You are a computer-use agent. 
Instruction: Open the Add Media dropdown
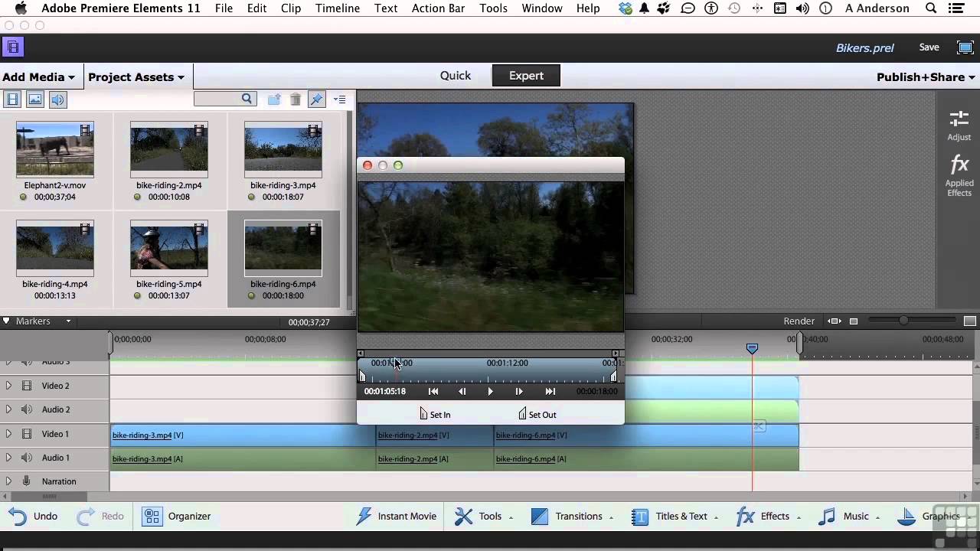(38, 77)
